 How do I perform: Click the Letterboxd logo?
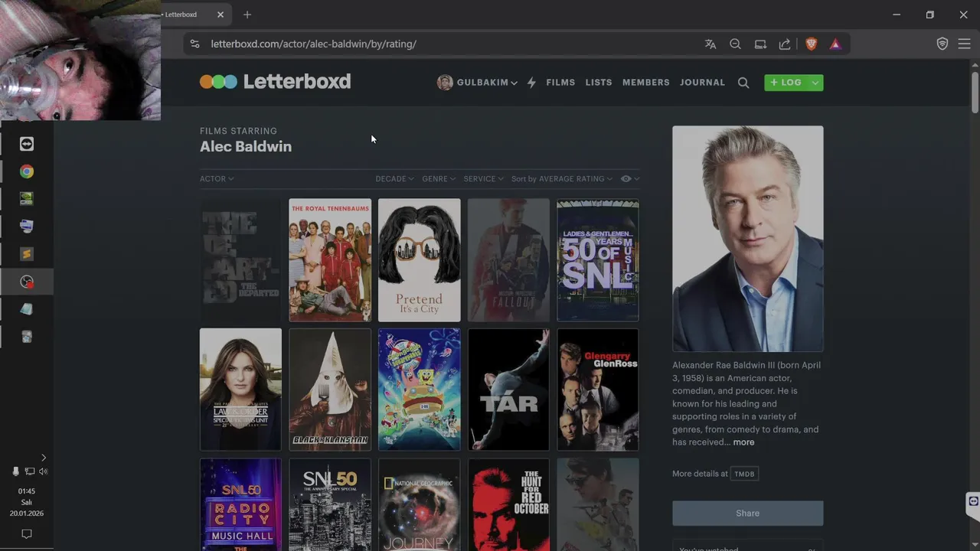click(275, 82)
